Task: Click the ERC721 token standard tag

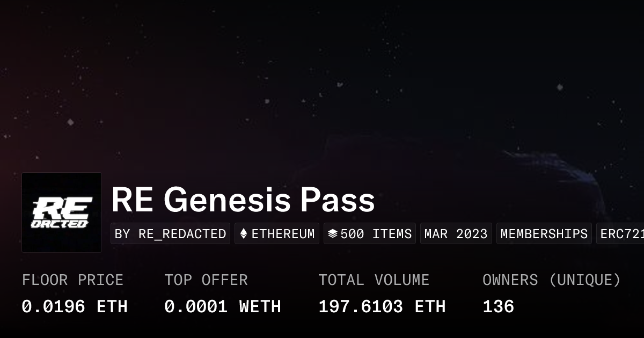Action: point(621,234)
